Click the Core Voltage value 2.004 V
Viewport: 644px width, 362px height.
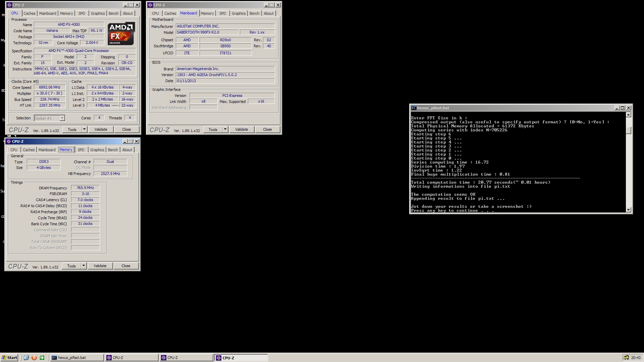click(x=92, y=43)
